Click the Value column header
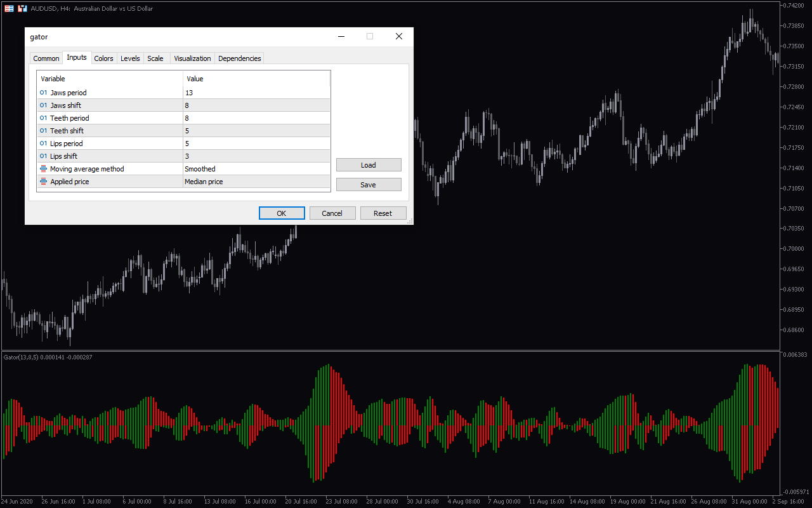Screen dimensions: 812x508 tap(256, 79)
